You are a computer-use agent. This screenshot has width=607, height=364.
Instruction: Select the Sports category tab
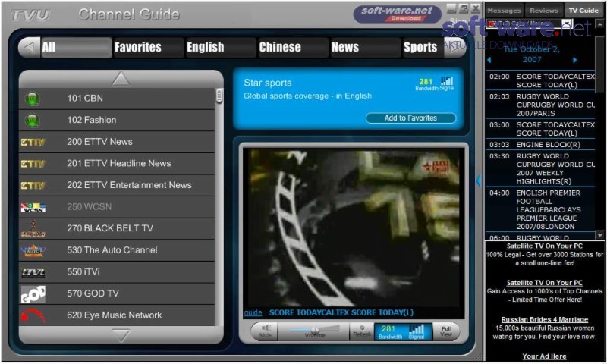click(x=423, y=48)
